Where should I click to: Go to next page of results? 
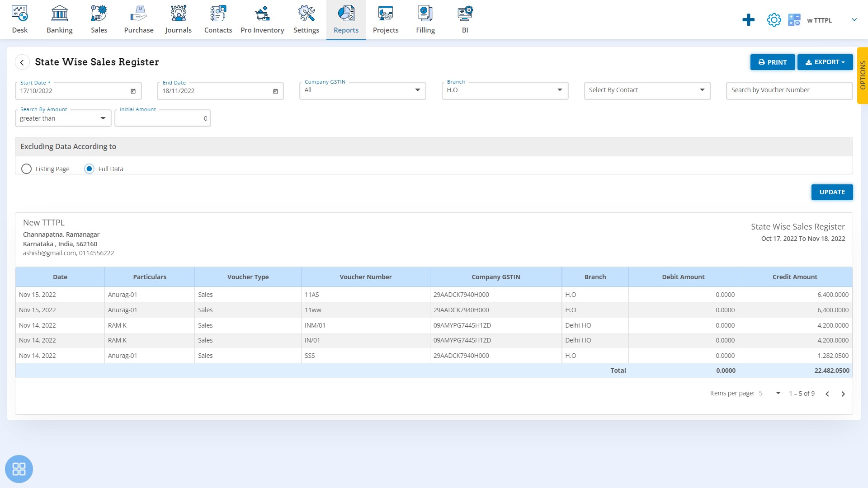(x=843, y=394)
